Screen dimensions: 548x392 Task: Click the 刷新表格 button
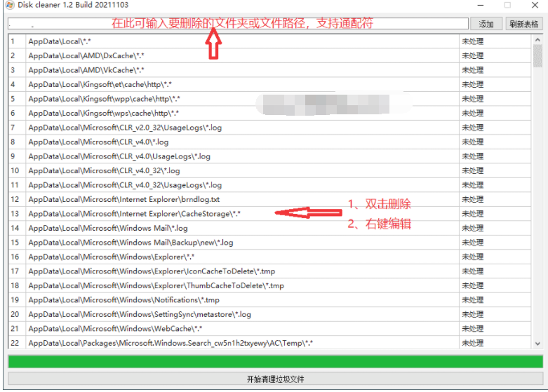524,24
